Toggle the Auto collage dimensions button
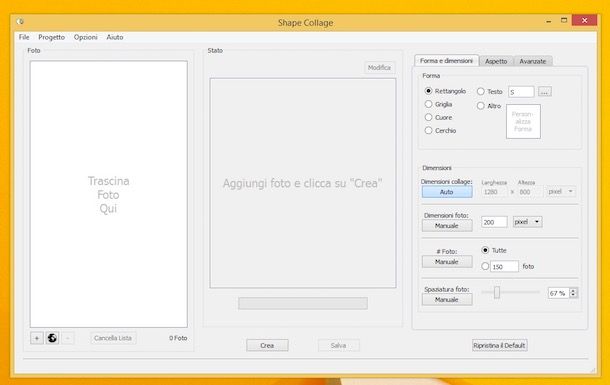 447,192
